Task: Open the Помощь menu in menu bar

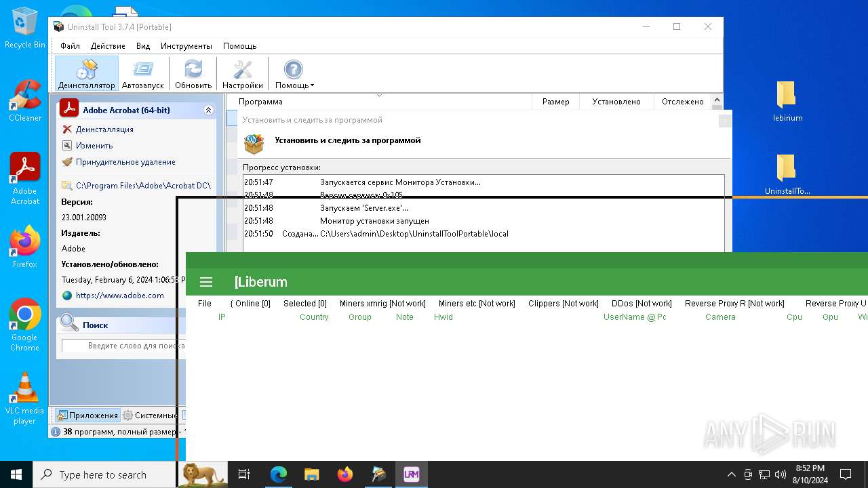Action: pyautogui.click(x=240, y=46)
